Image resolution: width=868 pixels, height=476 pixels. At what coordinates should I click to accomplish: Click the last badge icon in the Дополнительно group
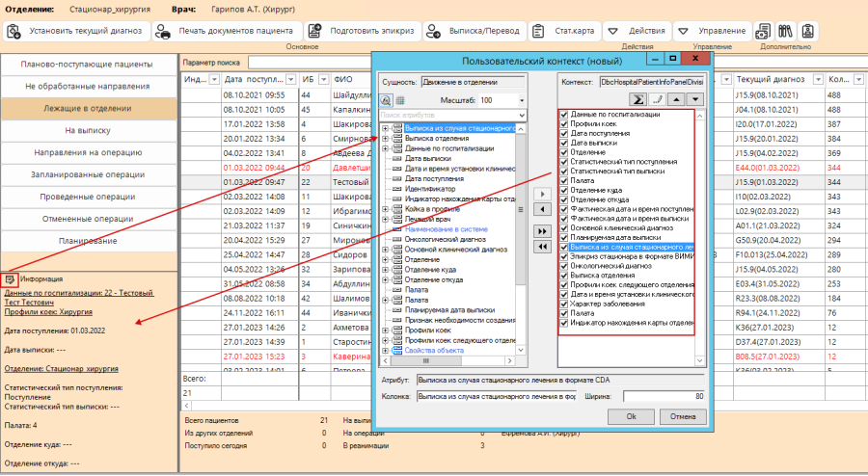tap(807, 31)
